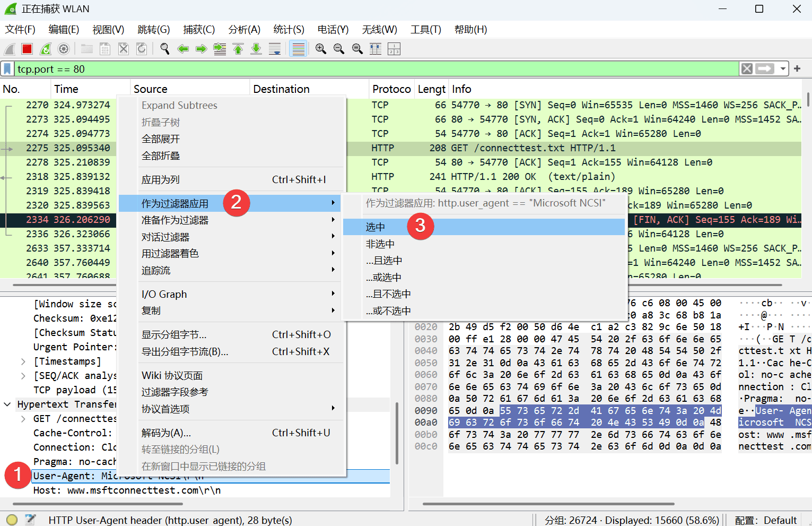Click the find packet magnifier icon
812x526 pixels.
click(x=165, y=49)
